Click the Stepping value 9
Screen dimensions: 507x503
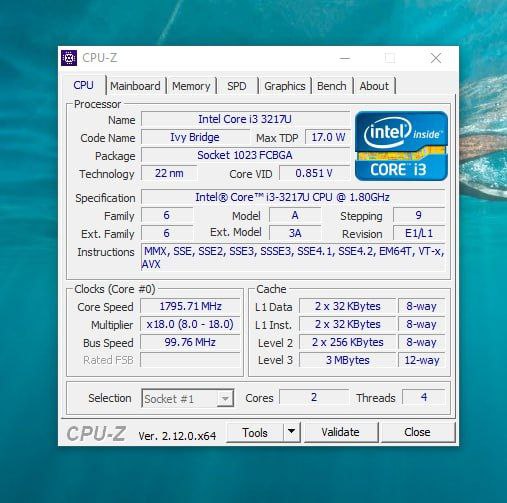[x=419, y=215]
